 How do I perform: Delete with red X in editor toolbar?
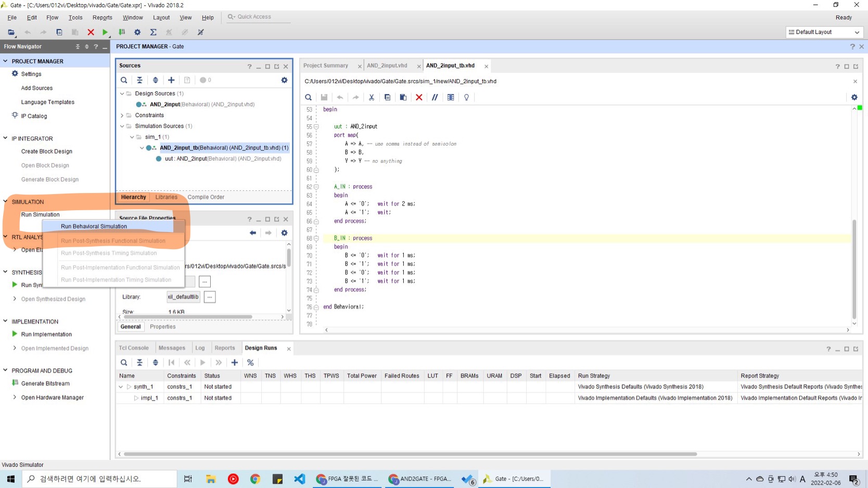point(419,97)
